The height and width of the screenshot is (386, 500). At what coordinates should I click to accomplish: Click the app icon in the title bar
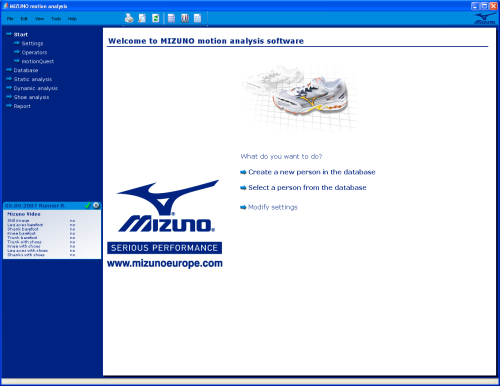coord(5,6)
